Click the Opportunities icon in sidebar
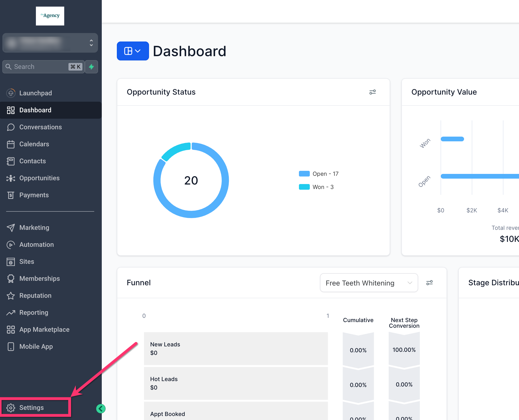519x420 pixels. [x=11, y=178]
